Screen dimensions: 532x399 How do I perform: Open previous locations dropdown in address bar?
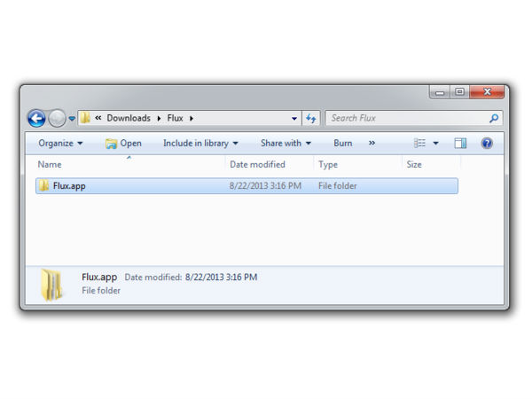[294, 119]
